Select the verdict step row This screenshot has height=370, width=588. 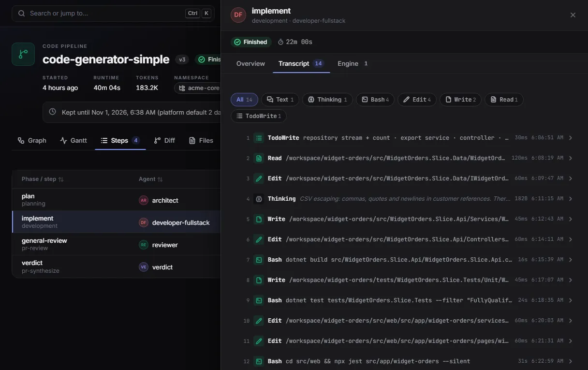(116, 267)
